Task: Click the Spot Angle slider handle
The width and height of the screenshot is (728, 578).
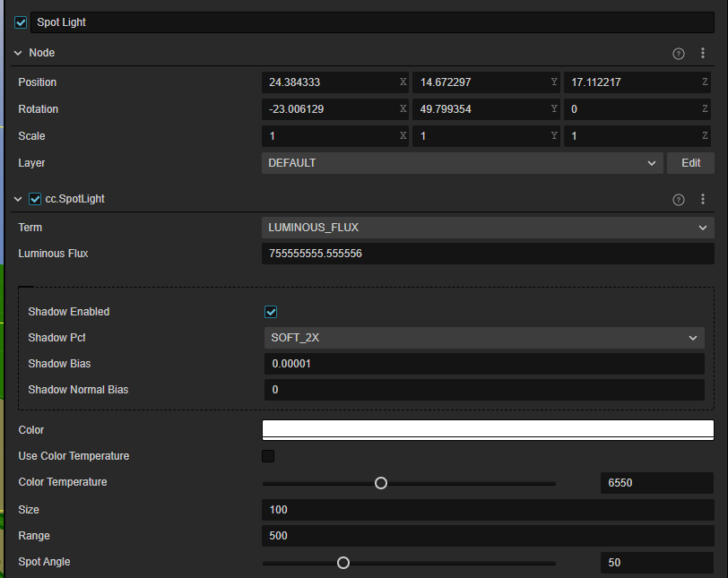Action: 343,563
